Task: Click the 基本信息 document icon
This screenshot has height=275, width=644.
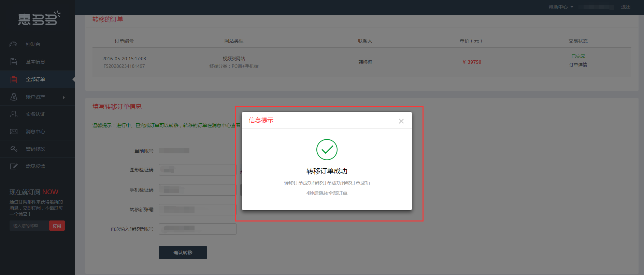Action: (13, 62)
